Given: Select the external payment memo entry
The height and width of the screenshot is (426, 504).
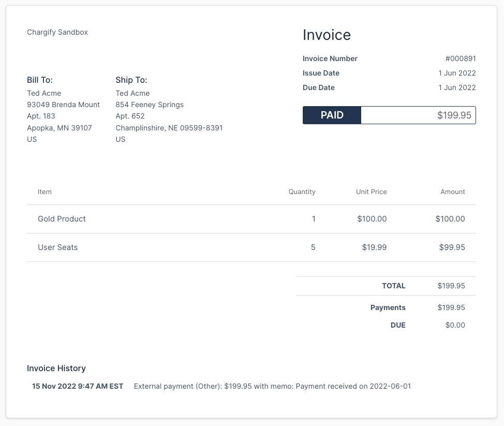Looking at the screenshot, I should click(x=273, y=386).
